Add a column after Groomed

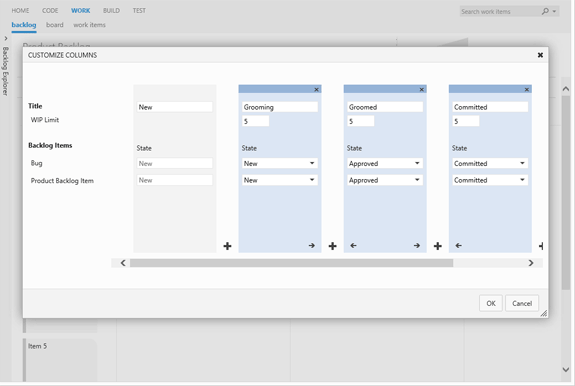point(437,246)
